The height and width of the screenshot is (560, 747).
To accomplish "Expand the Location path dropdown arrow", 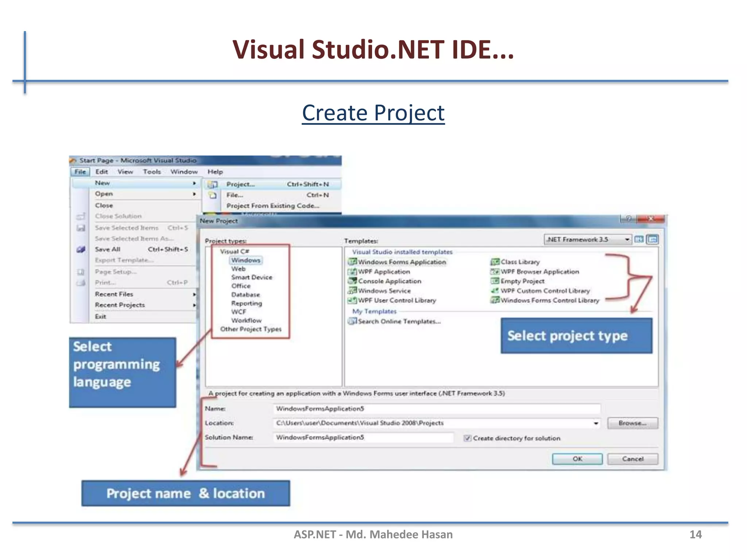I will coord(596,423).
